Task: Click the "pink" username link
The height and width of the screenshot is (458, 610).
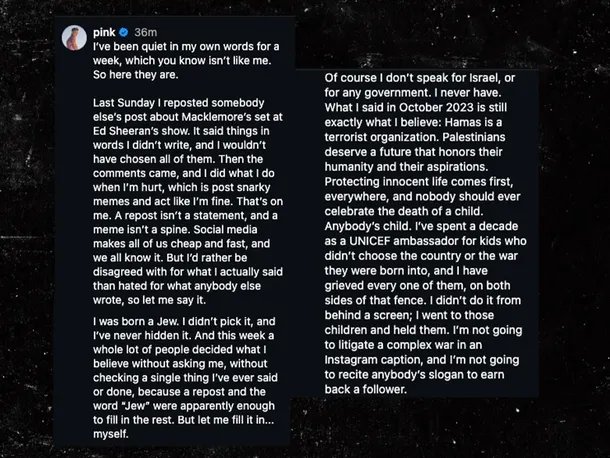Action: tap(104, 32)
